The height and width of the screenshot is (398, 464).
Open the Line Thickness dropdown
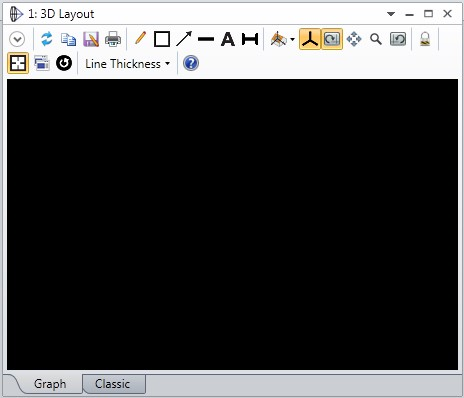click(128, 63)
